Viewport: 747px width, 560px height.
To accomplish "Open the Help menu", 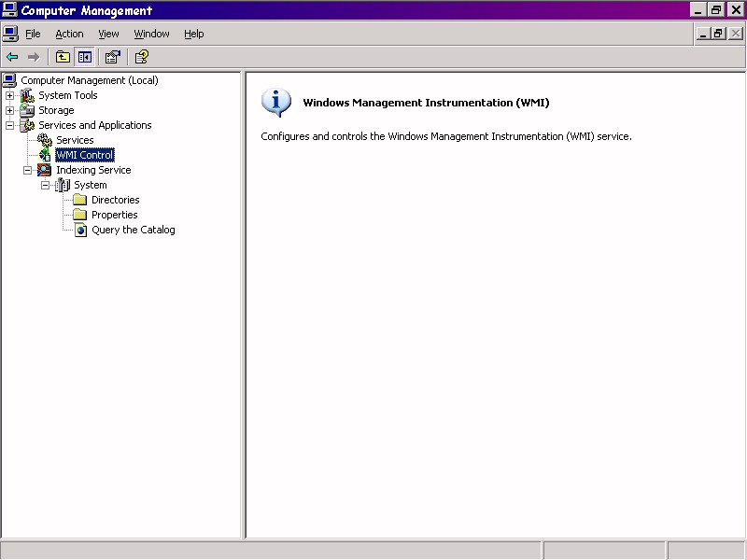I will pyautogui.click(x=194, y=34).
